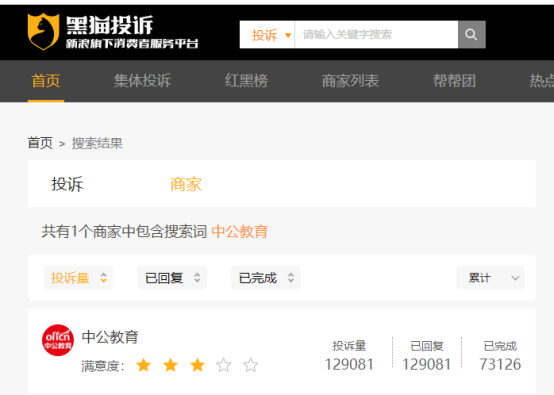The height and width of the screenshot is (395, 554).
Task: Click the 首页 breadcrumb link
Action: pos(40,143)
